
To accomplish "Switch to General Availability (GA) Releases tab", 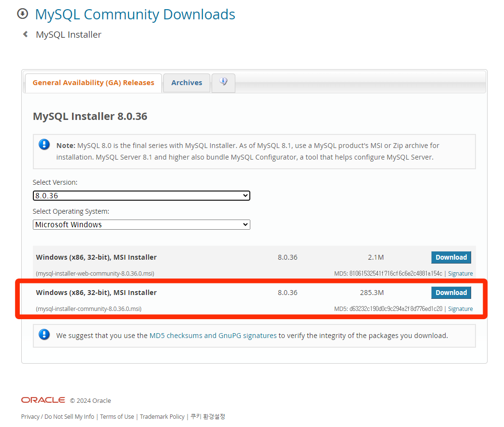I will tap(93, 83).
